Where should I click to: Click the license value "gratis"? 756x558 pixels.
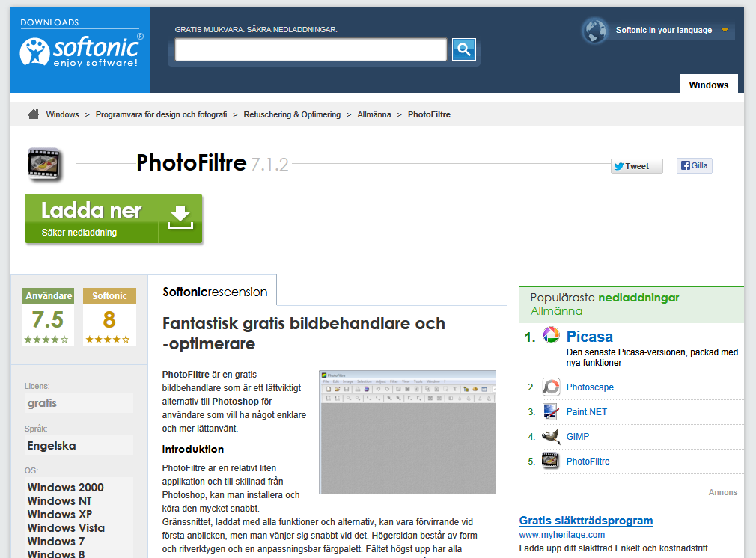(42, 403)
